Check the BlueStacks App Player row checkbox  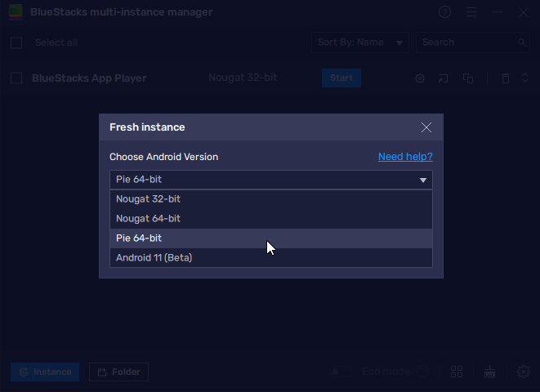(16, 78)
